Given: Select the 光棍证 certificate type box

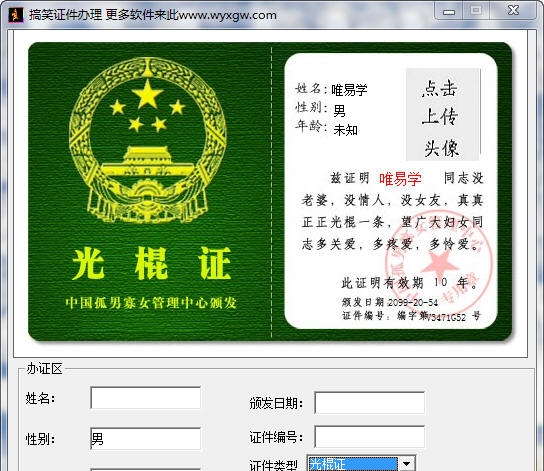Looking at the screenshot, I should 353,464.
